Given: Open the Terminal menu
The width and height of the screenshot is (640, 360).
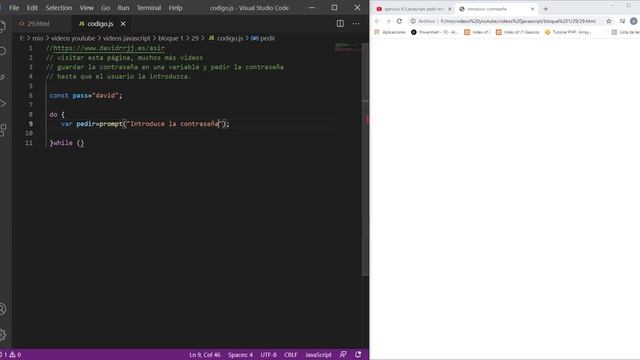Looking at the screenshot, I should pyautogui.click(x=149, y=8).
